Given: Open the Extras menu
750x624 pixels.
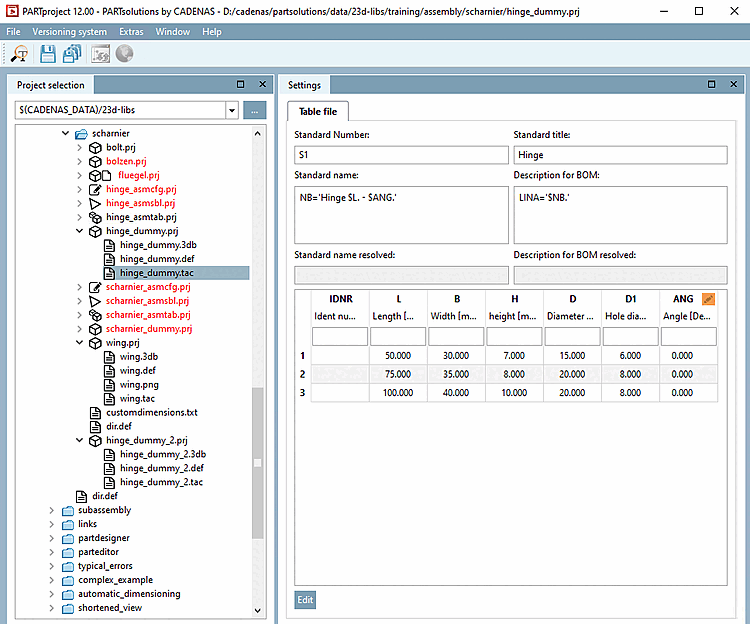Looking at the screenshot, I should [x=131, y=32].
